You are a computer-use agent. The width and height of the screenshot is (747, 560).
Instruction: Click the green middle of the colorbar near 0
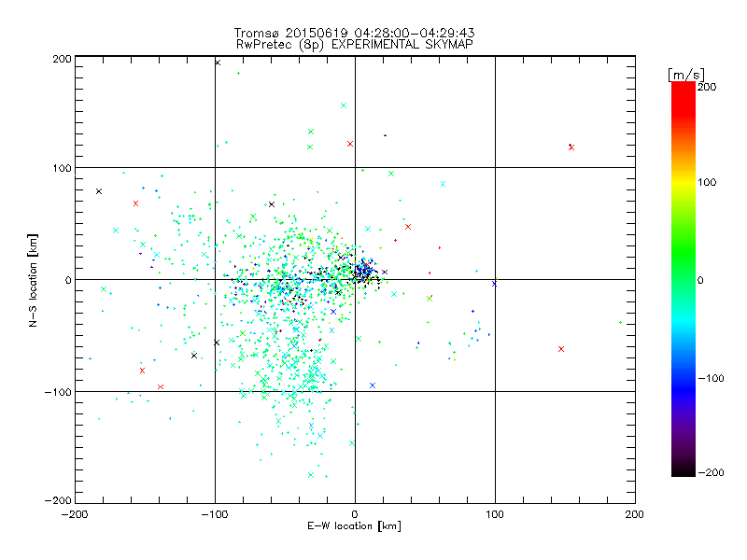tap(684, 279)
